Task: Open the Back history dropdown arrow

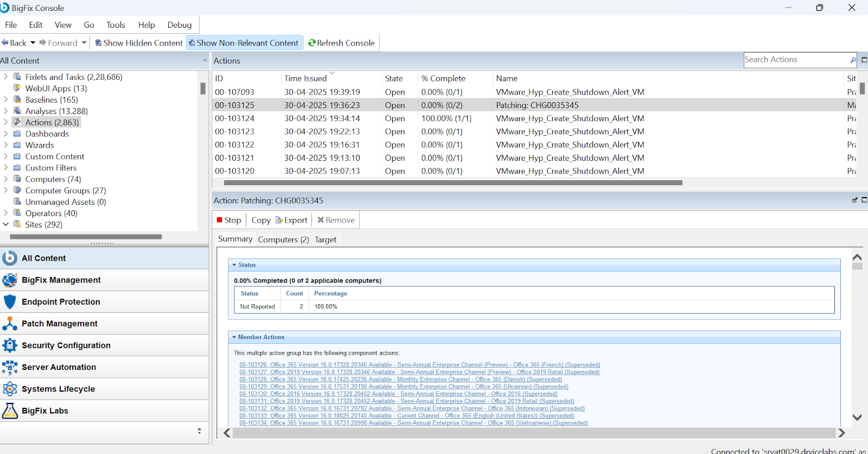Action: [x=33, y=43]
